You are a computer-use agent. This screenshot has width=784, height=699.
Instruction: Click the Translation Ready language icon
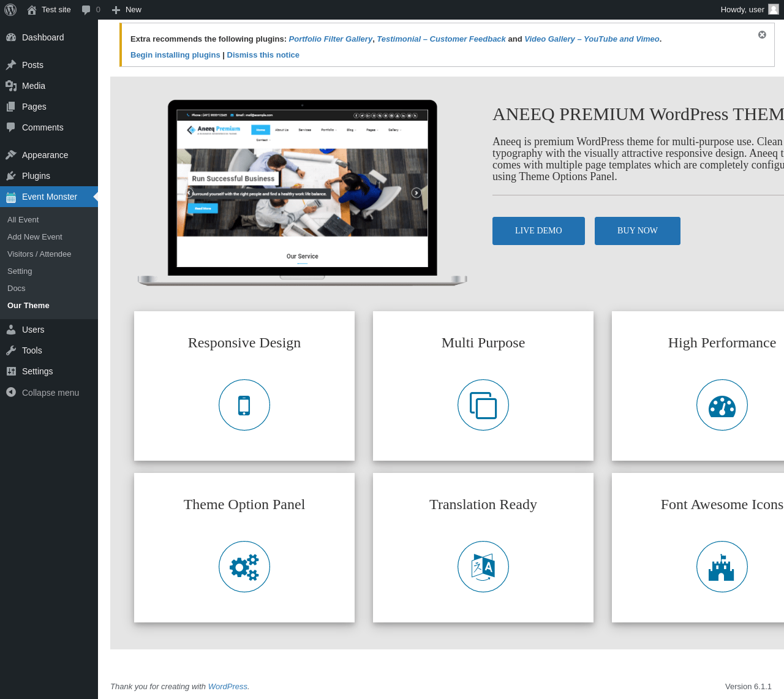click(483, 567)
